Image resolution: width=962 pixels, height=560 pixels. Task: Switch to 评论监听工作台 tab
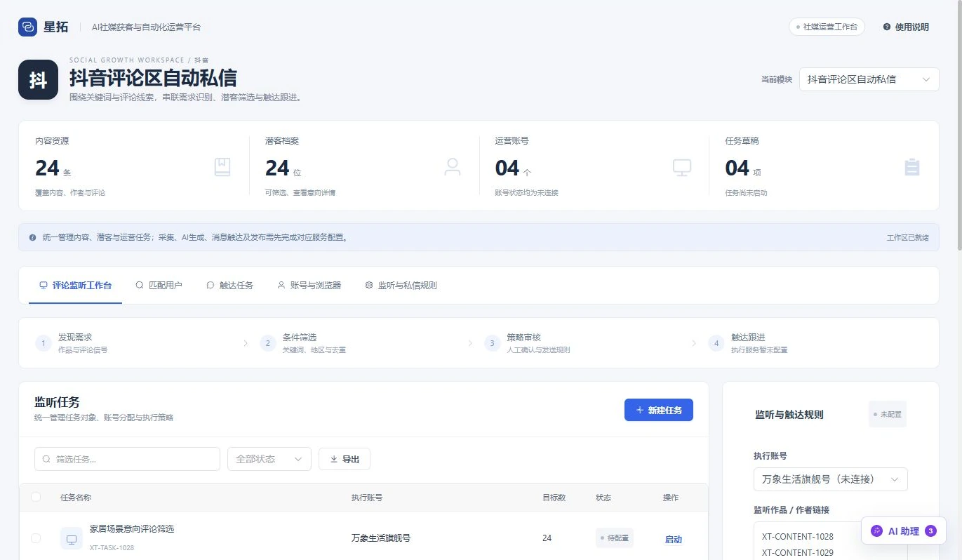click(x=76, y=286)
